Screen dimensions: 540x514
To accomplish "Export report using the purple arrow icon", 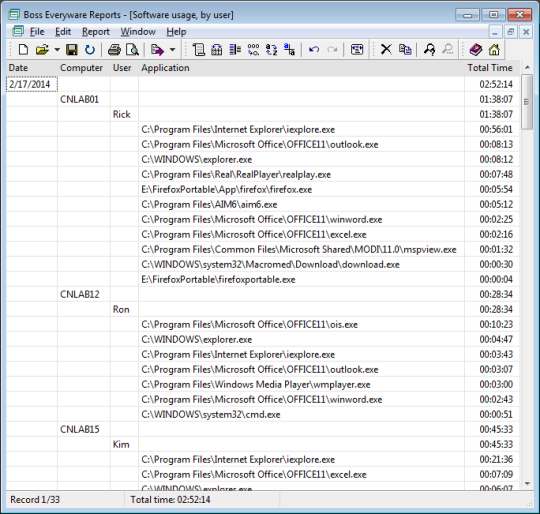I will tap(157, 50).
